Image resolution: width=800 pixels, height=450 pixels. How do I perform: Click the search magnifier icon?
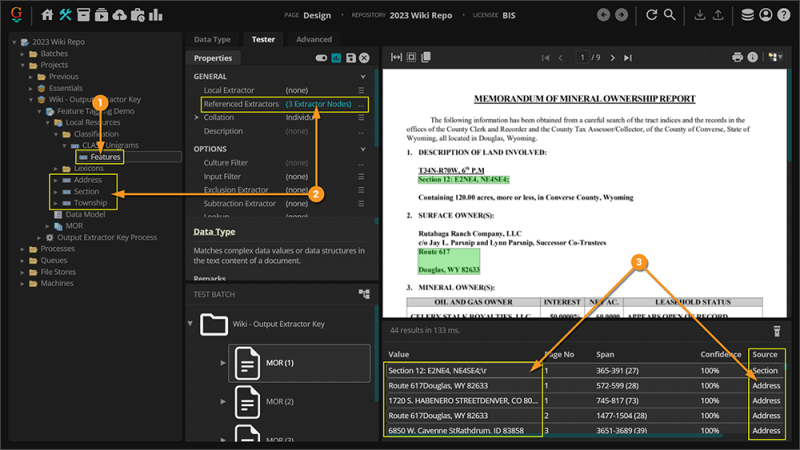[x=669, y=15]
